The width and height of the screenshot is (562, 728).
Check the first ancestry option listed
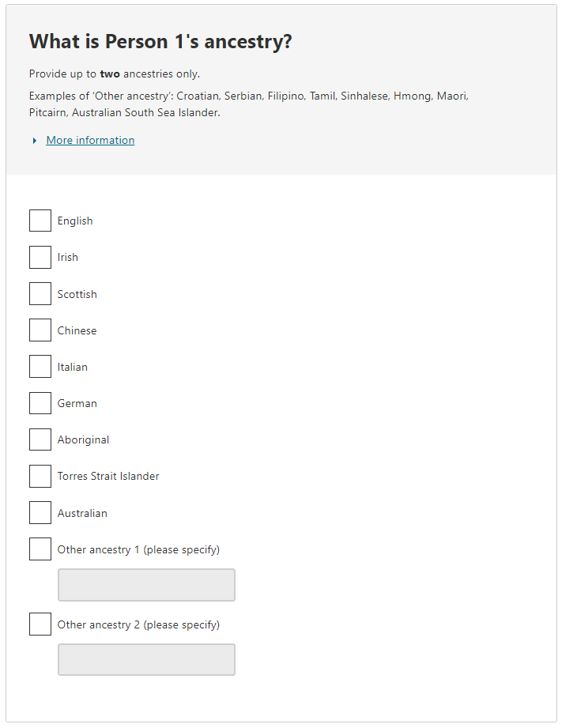point(40,221)
